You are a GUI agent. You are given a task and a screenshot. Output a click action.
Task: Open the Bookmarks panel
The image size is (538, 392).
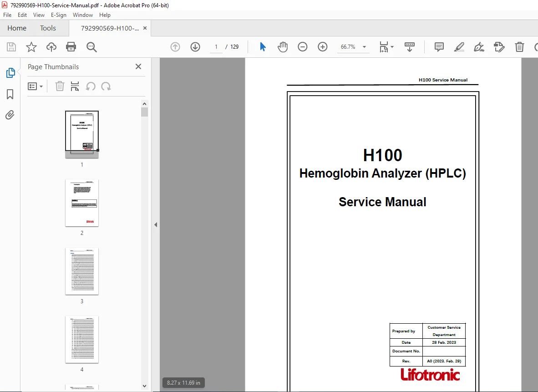tap(10, 94)
